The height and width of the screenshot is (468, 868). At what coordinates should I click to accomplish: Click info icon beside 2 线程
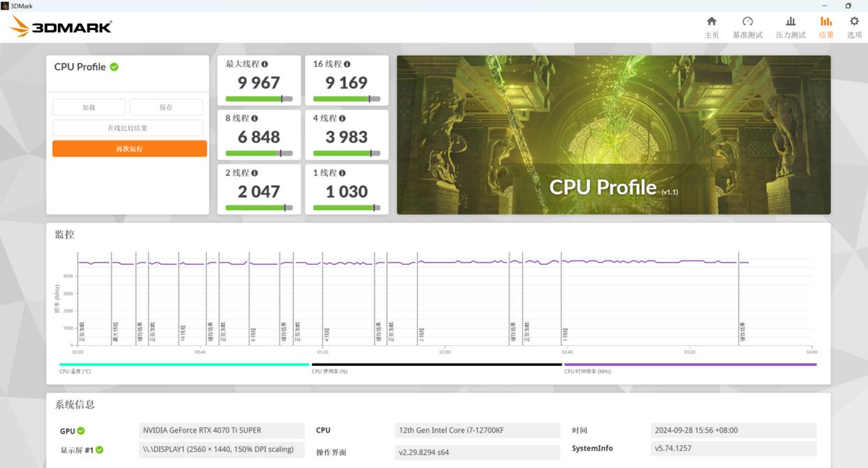(254, 173)
